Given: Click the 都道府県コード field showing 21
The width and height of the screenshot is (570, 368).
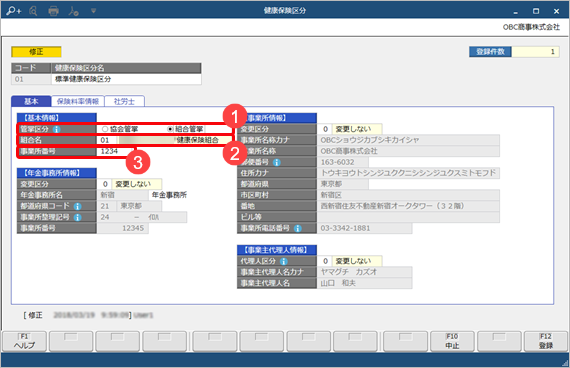Looking at the screenshot, I should coord(106,206).
